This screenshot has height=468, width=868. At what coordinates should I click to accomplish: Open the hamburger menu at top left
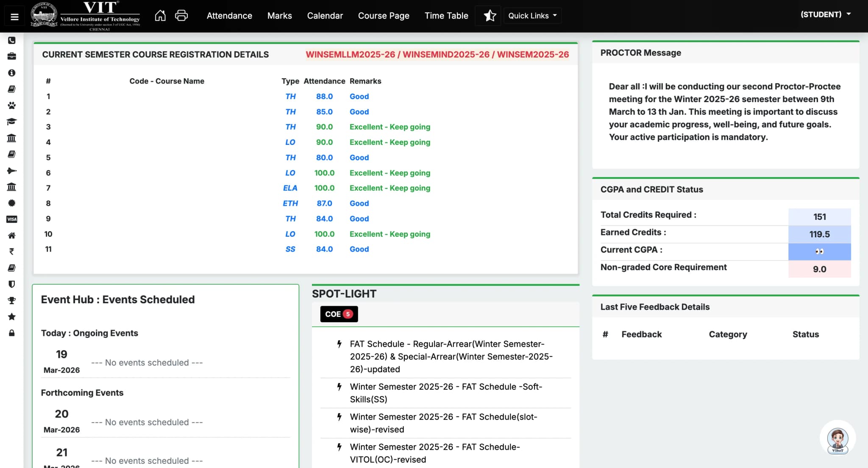click(x=14, y=16)
